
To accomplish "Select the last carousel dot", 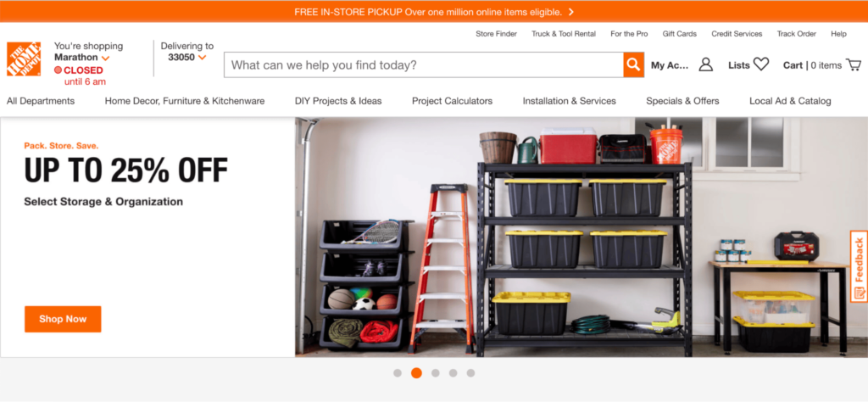I will pos(470,373).
